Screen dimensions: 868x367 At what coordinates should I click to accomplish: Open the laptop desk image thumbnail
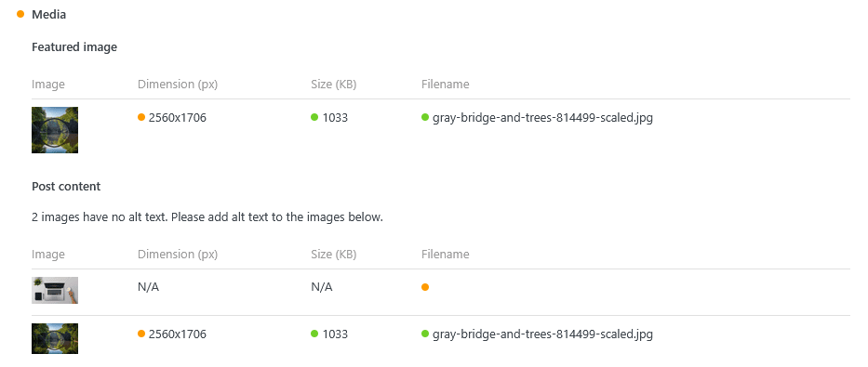pyautogui.click(x=55, y=290)
